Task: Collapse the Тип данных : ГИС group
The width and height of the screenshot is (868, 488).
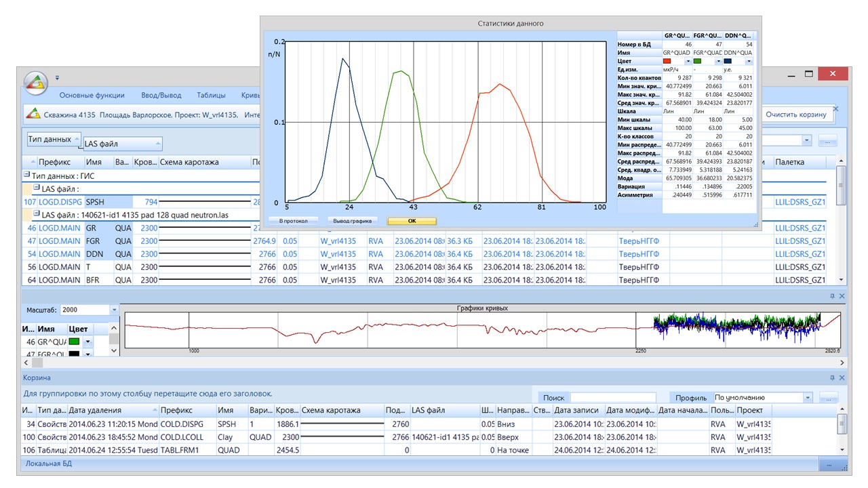Action: click(26, 175)
